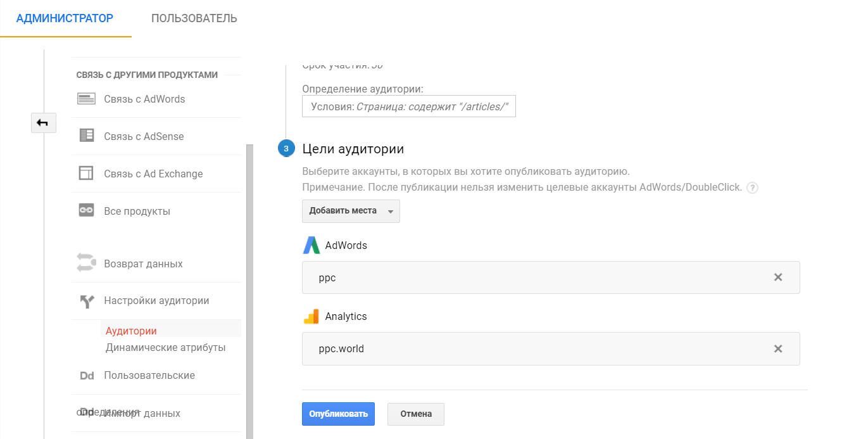Open the ПОЛЬЗОВАТЕЛЬ tab
868x439 pixels.
[194, 18]
